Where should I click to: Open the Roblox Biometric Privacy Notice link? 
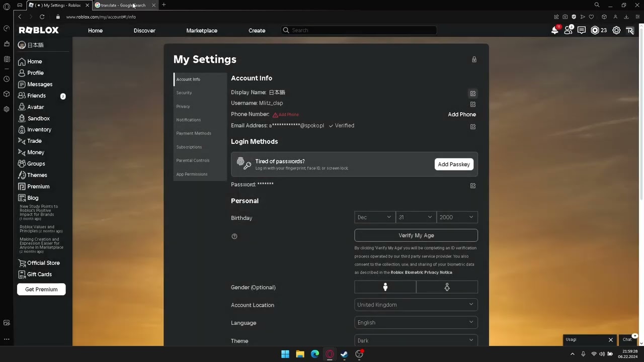tap(422, 273)
